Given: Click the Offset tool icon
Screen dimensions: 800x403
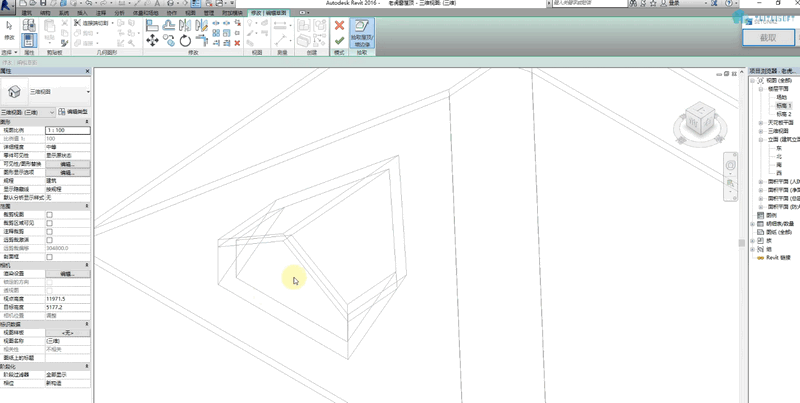Looking at the screenshot, I should coord(169,25).
